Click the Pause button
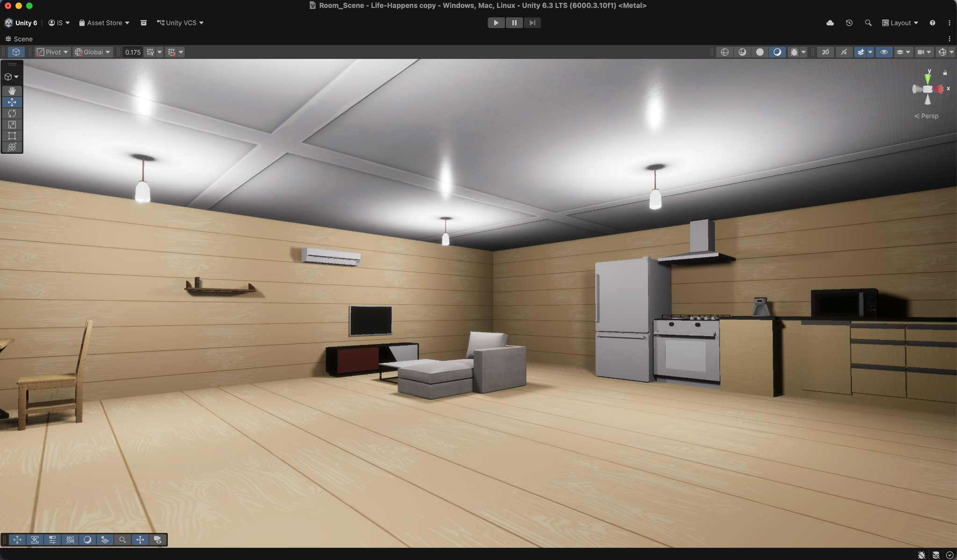The image size is (957, 560). tap(514, 22)
